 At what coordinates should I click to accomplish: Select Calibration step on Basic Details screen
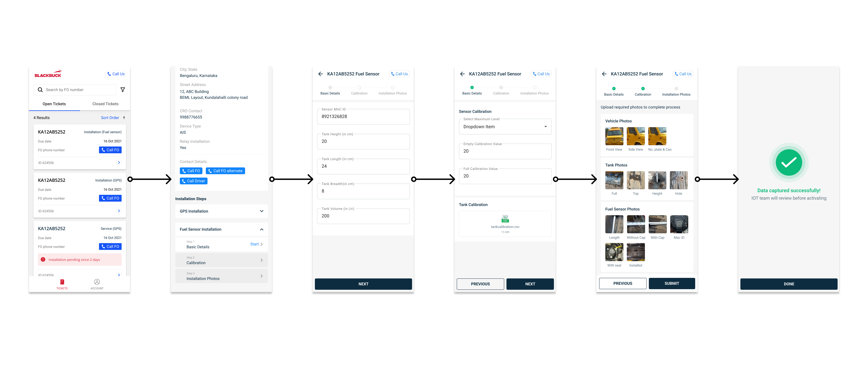pyautogui.click(x=359, y=90)
